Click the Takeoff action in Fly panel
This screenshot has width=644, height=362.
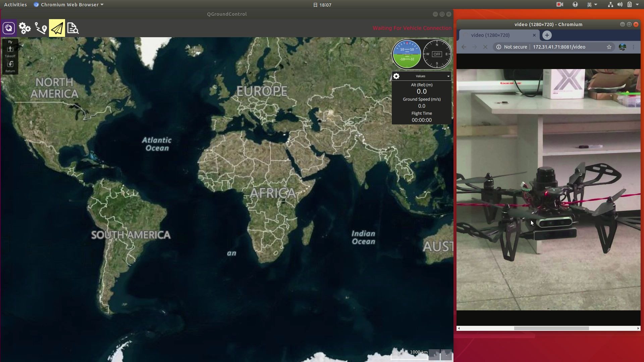[10, 51]
